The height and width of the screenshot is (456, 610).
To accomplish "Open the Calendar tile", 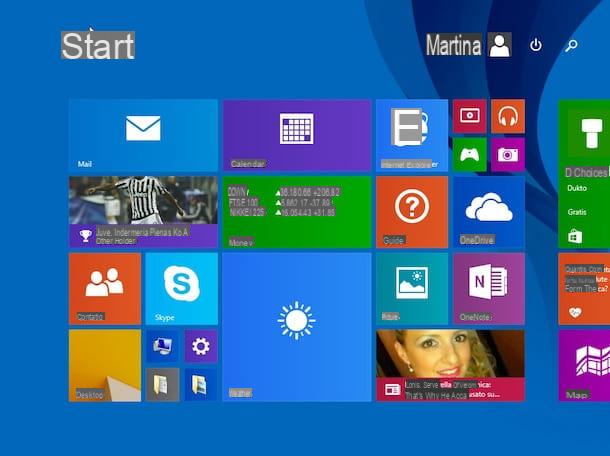I will 296,135.
